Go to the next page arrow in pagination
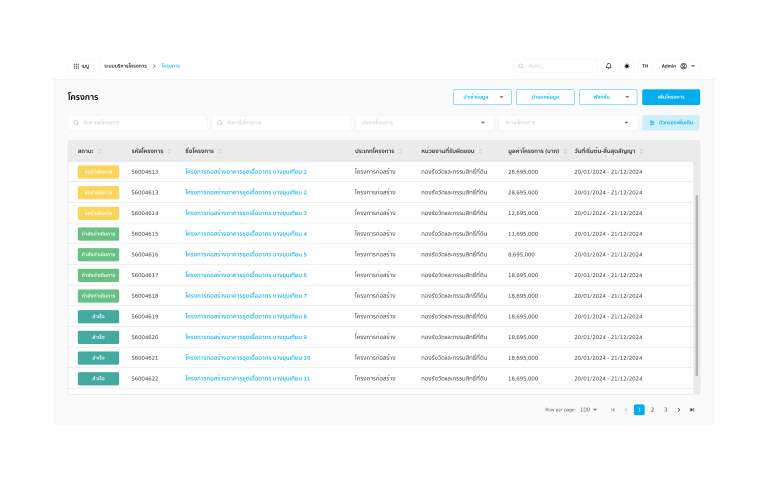The height and width of the screenshot is (478, 768). point(679,410)
